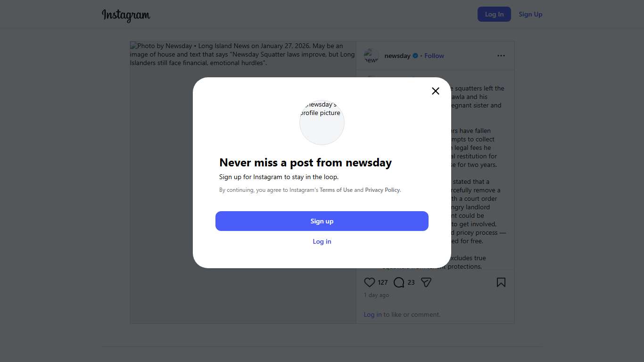Click the "1 day ago" timestamp
Image resolution: width=644 pixels, height=362 pixels.
point(376,295)
